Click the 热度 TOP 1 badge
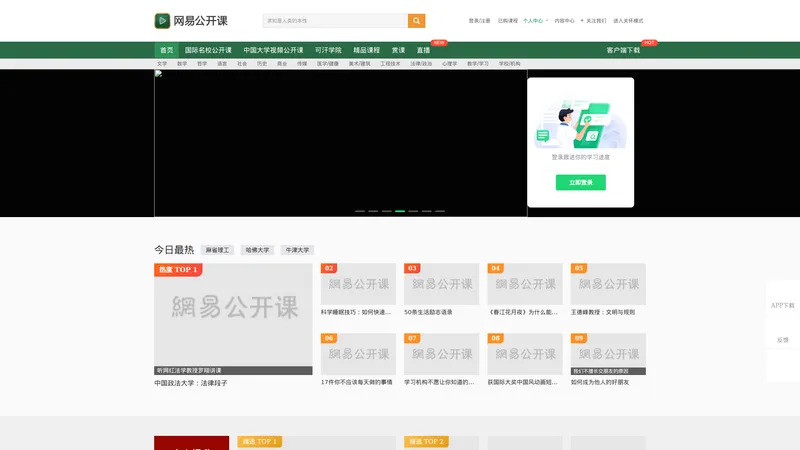Screen dimensions: 800x450 click(x=178, y=270)
